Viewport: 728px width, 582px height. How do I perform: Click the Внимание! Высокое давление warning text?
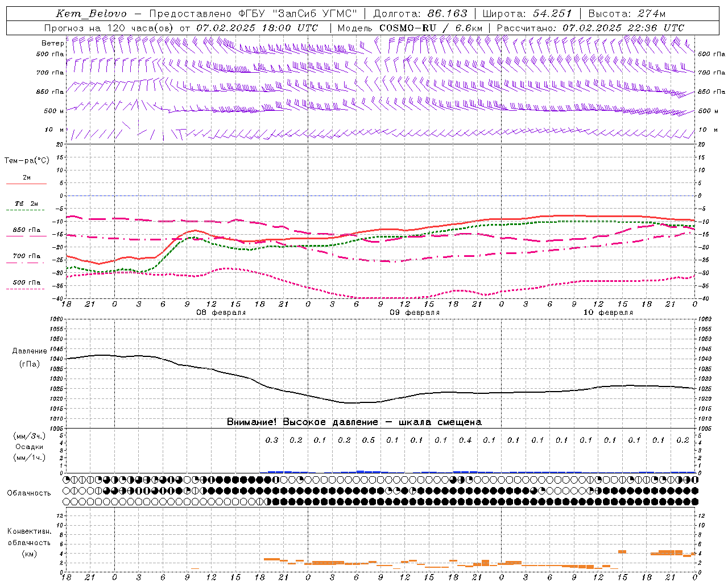point(354,422)
